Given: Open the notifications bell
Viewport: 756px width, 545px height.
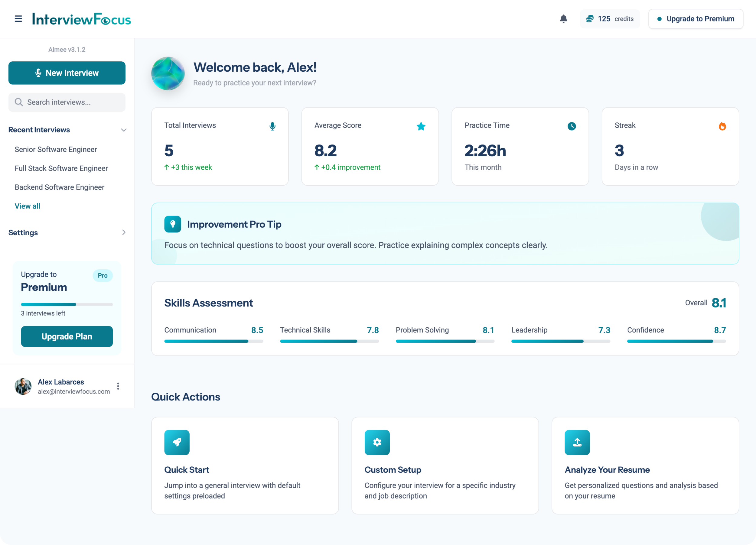Looking at the screenshot, I should click(563, 19).
